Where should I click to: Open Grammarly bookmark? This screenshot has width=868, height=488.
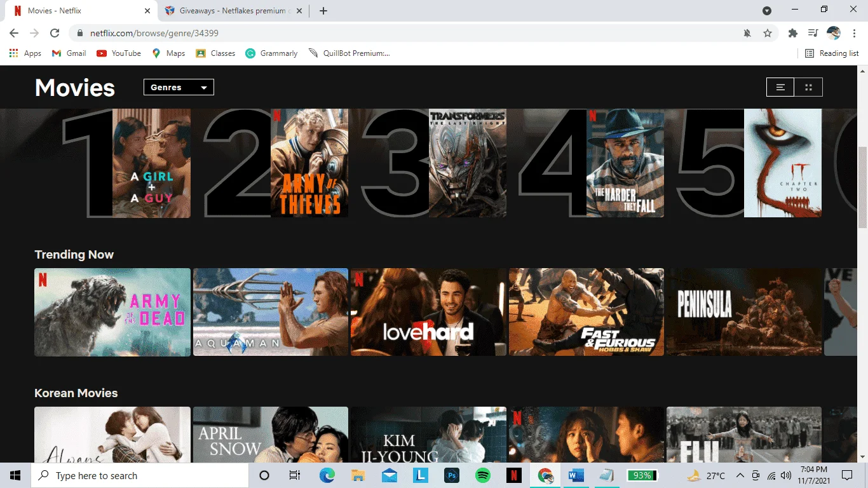(x=272, y=53)
